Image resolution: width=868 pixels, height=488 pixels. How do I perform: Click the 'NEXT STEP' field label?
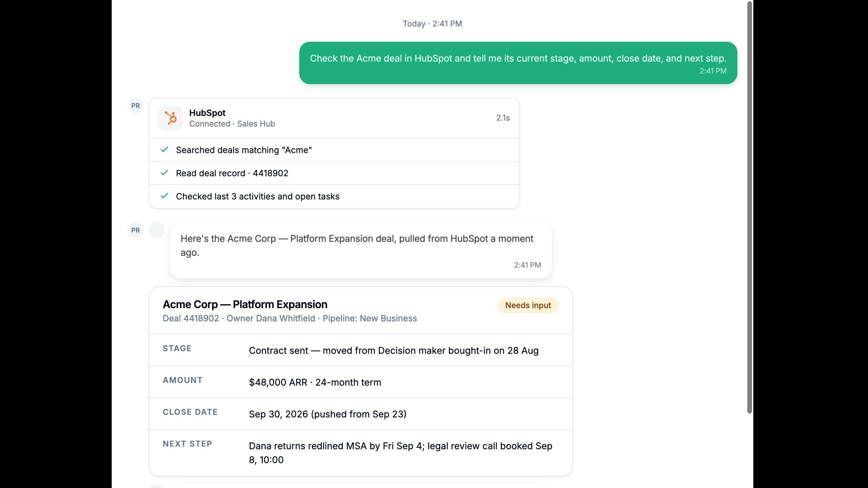pos(187,444)
